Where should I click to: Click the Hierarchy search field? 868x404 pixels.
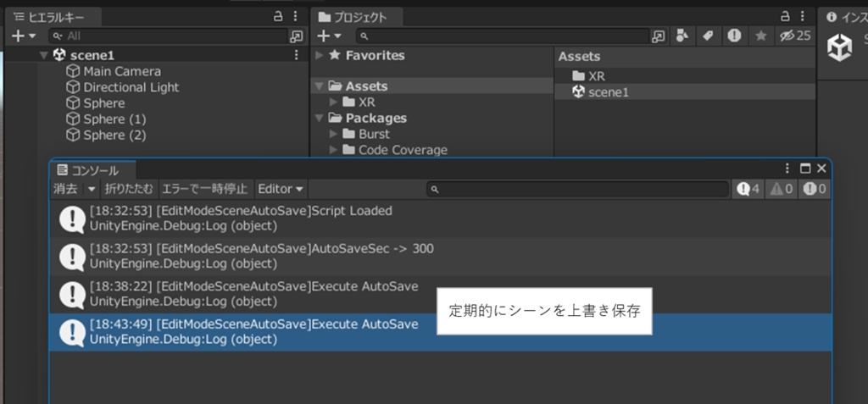click(169, 36)
